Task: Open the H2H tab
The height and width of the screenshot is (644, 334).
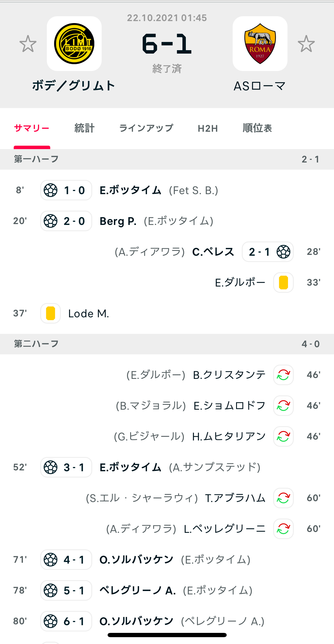Action: click(x=208, y=129)
